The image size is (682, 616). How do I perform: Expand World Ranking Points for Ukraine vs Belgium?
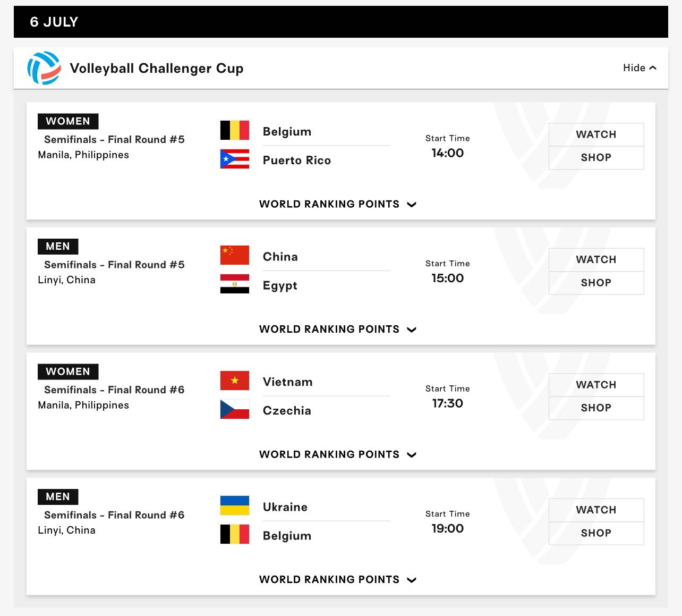pyautogui.click(x=338, y=579)
